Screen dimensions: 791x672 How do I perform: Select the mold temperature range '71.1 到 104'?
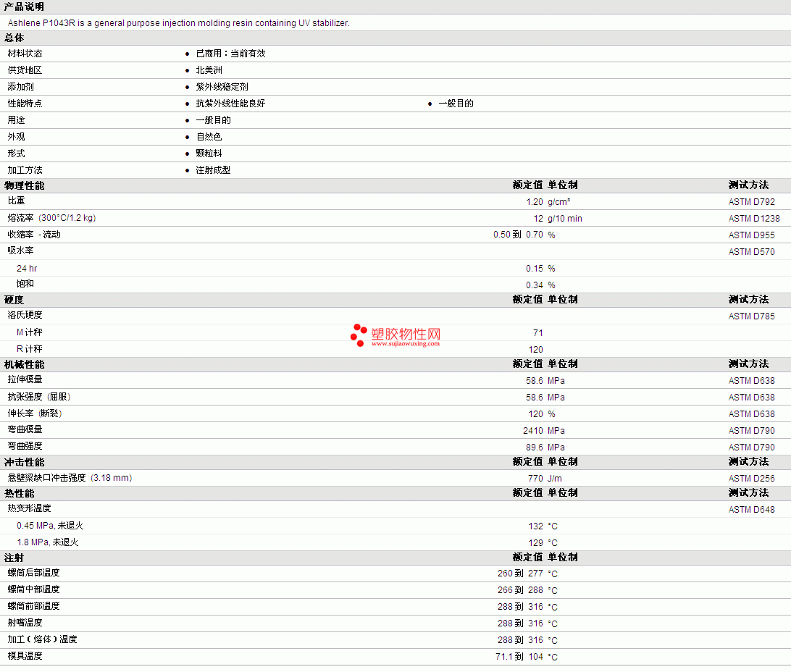pyautogui.click(x=519, y=656)
